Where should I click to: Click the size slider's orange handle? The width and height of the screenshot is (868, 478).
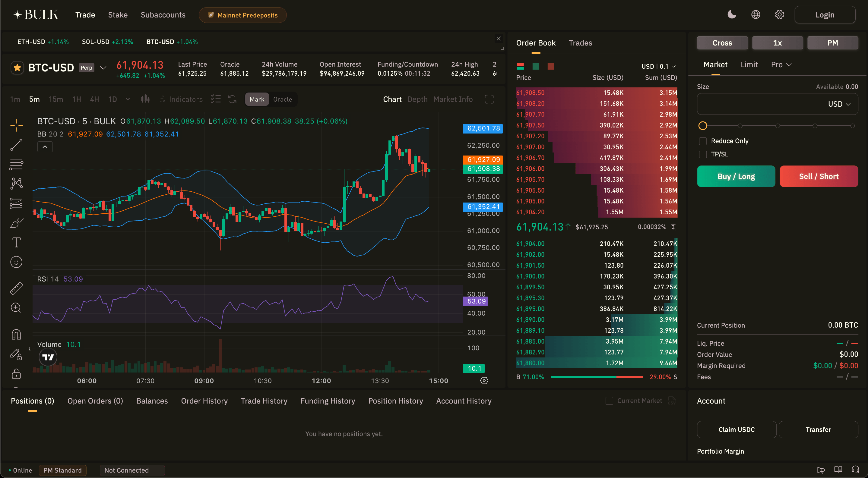pos(702,126)
